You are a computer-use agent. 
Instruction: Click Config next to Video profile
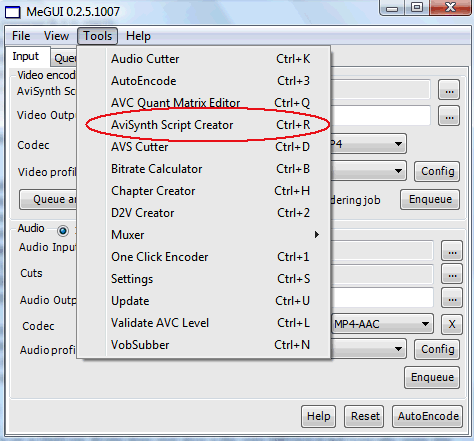(437, 171)
